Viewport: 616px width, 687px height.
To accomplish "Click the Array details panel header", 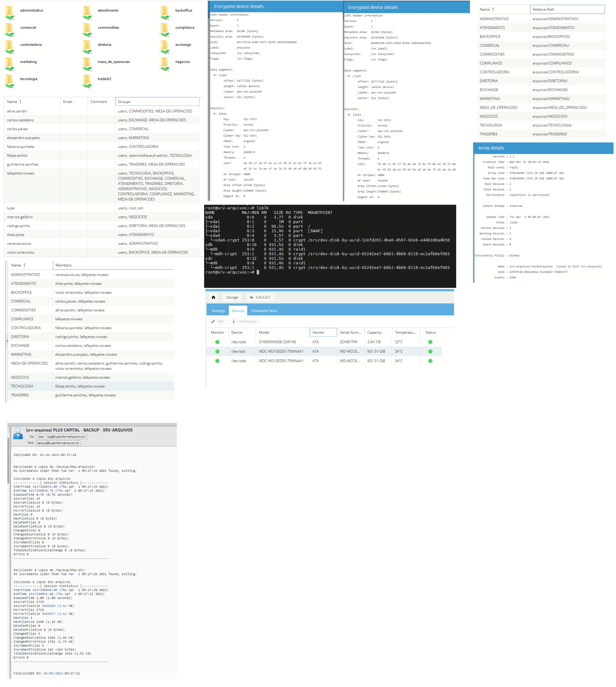I will click(543, 148).
